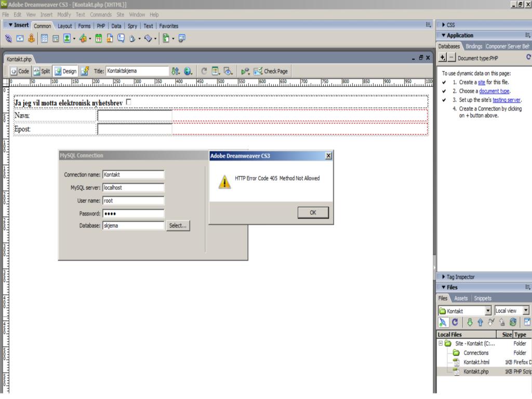Click the Connection name field
The width and height of the screenshot is (532, 399).
[134, 175]
